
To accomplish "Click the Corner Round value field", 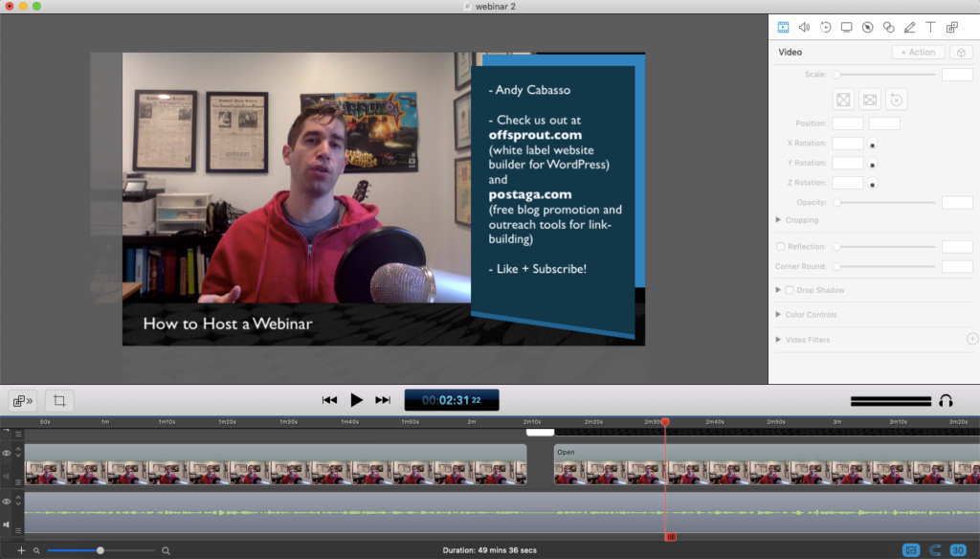I will pyautogui.click(x=957, y=266).
